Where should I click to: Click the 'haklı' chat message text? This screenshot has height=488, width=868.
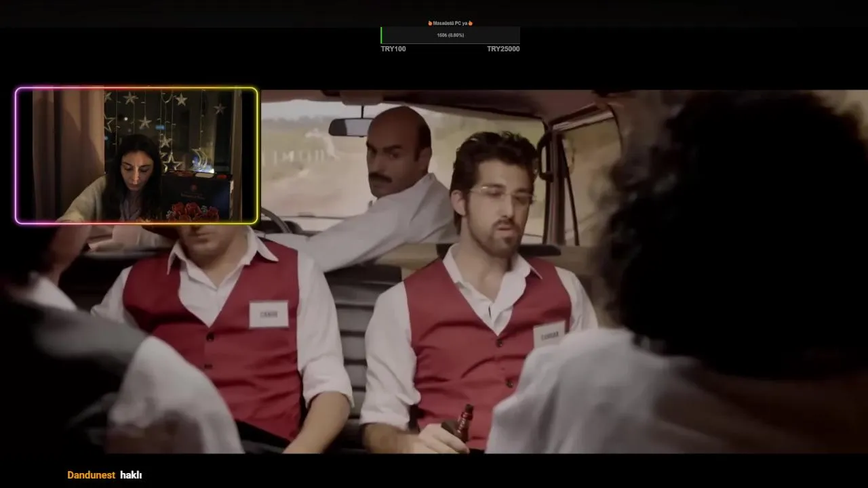click(131, 475)
